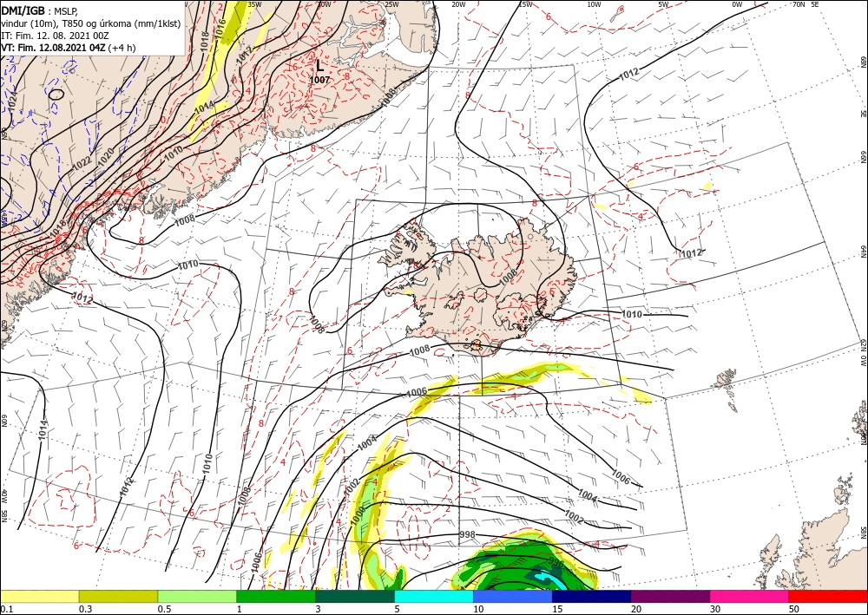Click the '0.1' legend scale value
The width and height of the screenshot is (868, 615).
pyautogui.click(x=6, y=609)
